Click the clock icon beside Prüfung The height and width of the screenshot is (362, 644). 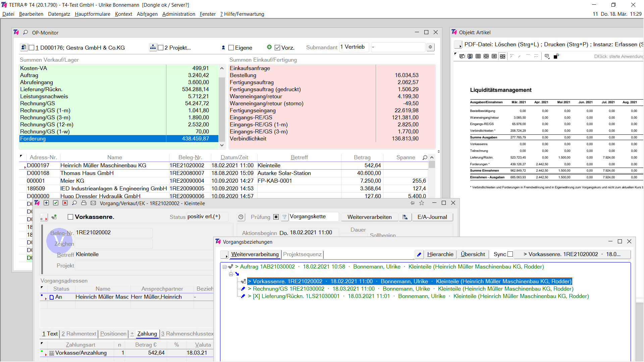pos(241,217)
